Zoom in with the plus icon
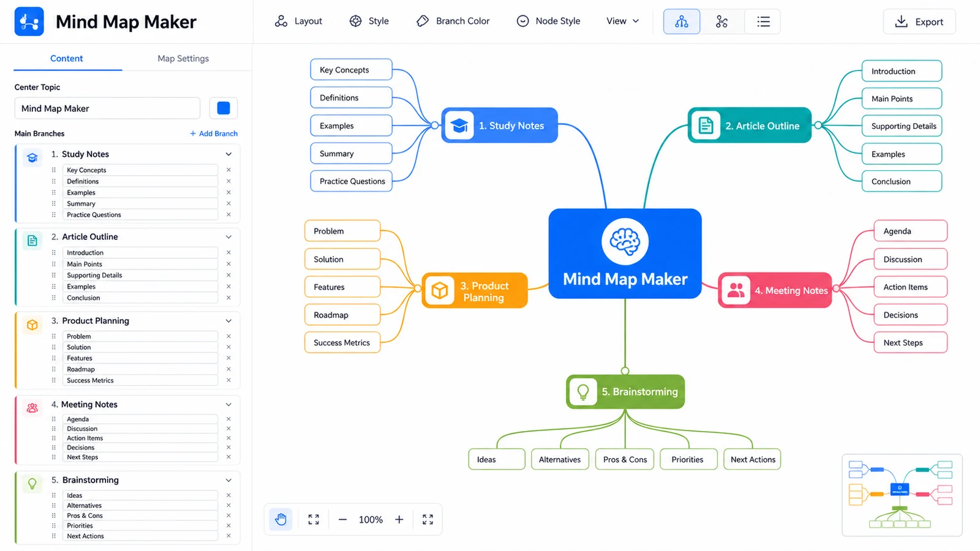980x551 pixels. 399,519
